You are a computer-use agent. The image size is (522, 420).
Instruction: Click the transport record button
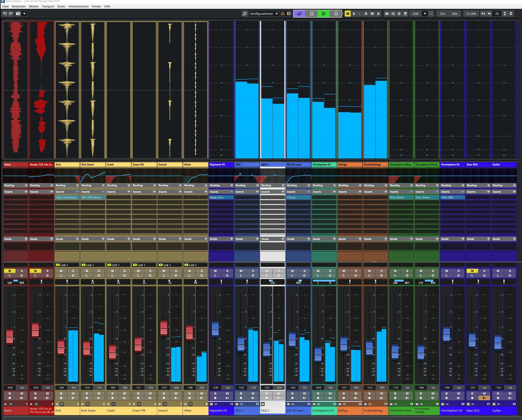click(x=336, y=14)
